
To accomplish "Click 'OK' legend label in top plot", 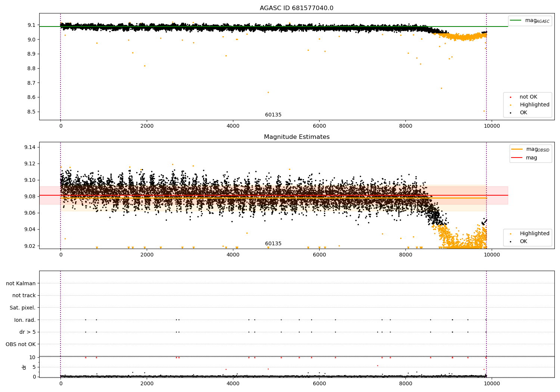I will 523,113.
